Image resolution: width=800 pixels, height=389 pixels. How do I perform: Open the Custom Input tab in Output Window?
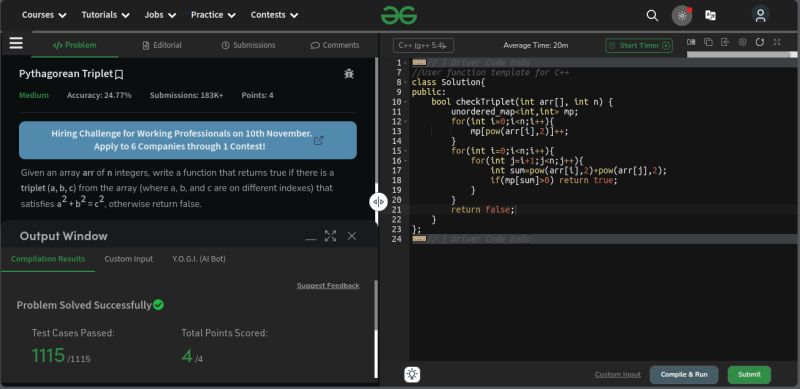pos(129,259)
